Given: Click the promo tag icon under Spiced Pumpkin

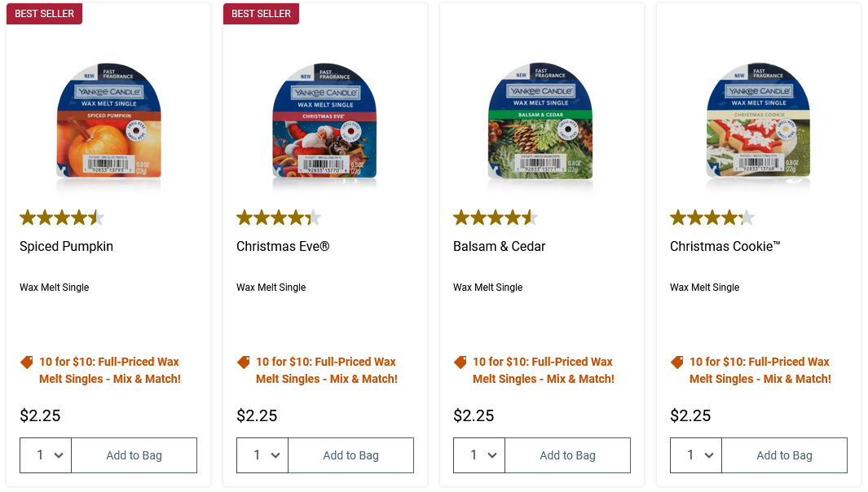Looking at the screenshot, I should click(27, 362).
